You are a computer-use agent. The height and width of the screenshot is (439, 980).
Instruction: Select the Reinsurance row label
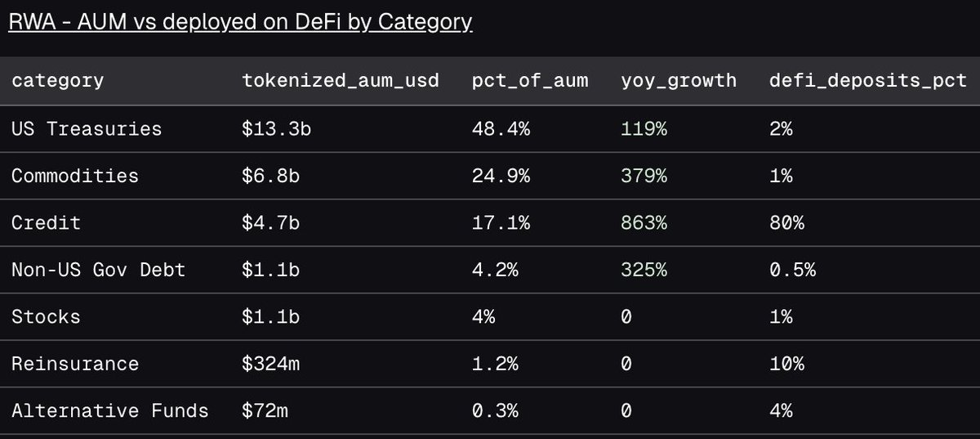tap(75, 363)
